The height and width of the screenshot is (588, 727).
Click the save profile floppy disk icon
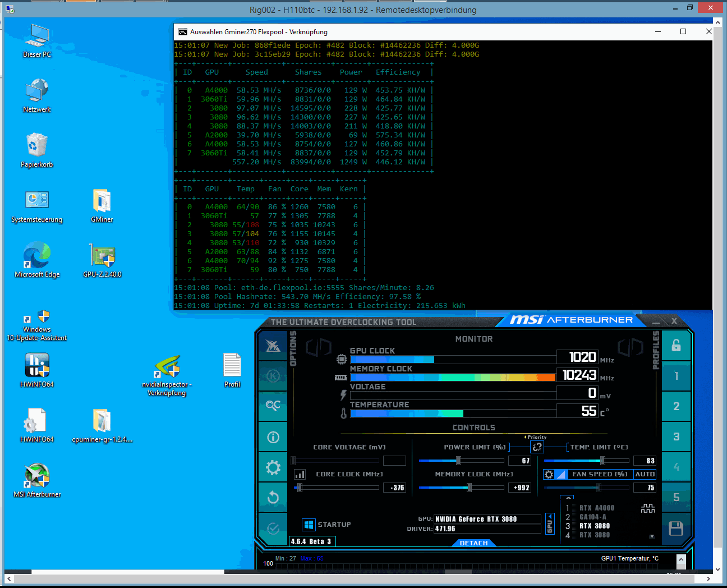tap(676, 529)
